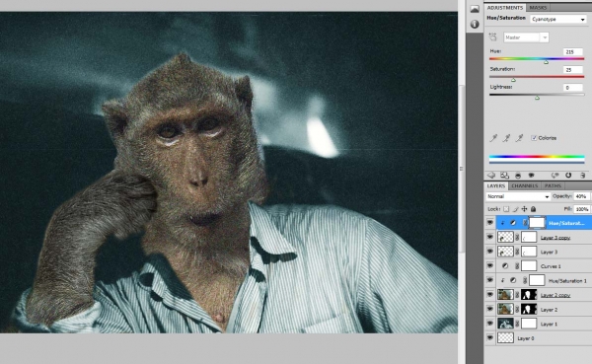
Task: Hide the Curves 1 layer
Action: pos(490,265)
